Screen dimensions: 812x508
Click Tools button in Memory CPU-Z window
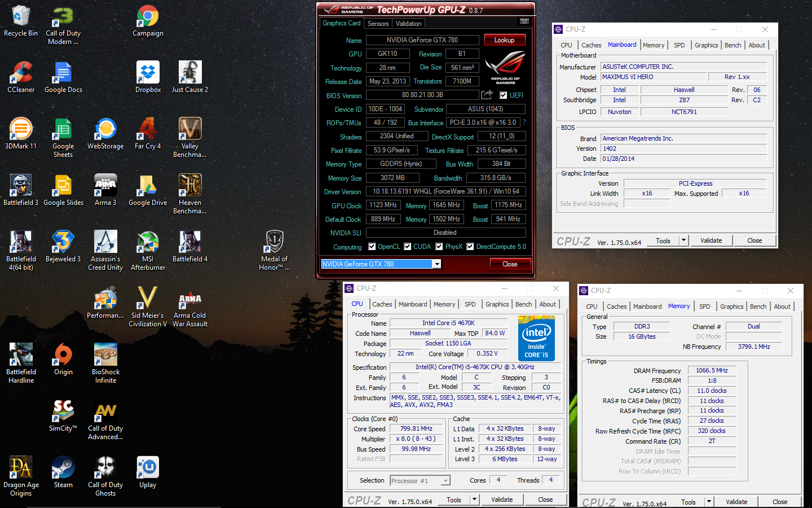688,502
